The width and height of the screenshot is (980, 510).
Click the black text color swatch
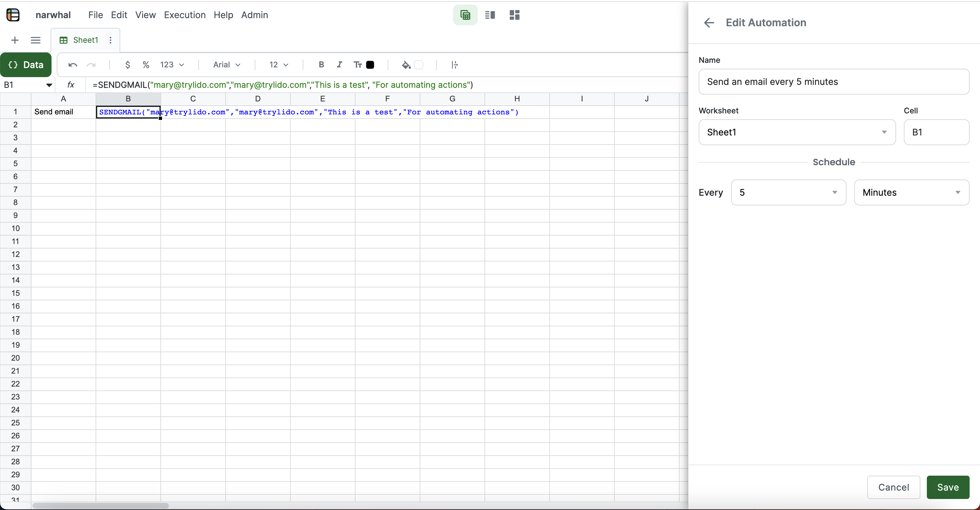click(x=370, y=65)
